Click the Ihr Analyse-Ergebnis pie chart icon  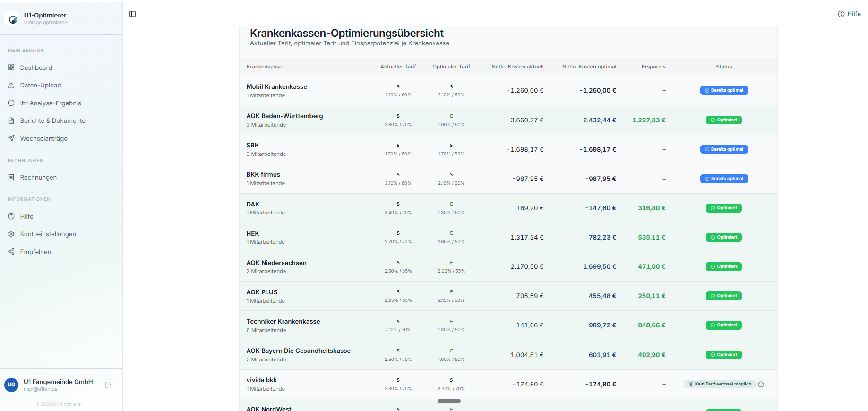click(x=11, y=103)
